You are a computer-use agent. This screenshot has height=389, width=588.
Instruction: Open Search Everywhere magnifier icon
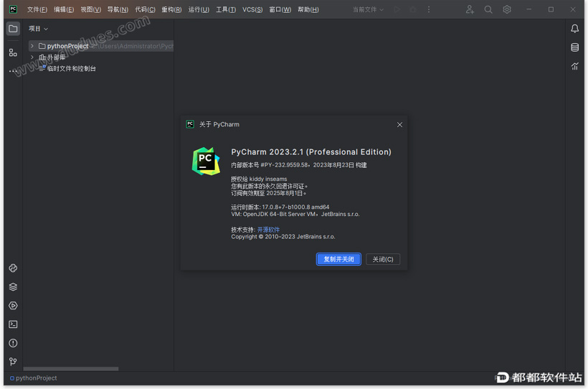[488, 9]
